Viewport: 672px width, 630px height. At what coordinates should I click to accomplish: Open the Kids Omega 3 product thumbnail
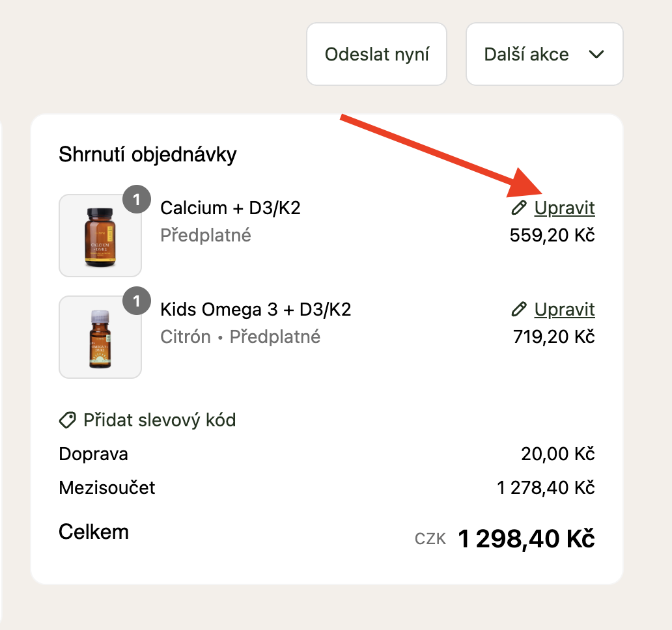click(100, 337)
